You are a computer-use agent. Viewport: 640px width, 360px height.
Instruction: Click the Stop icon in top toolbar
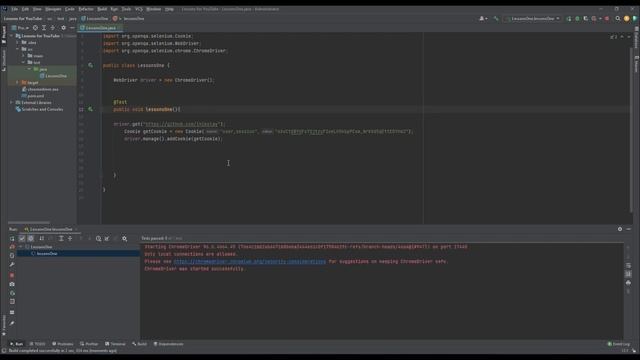(x=607, y=19)
